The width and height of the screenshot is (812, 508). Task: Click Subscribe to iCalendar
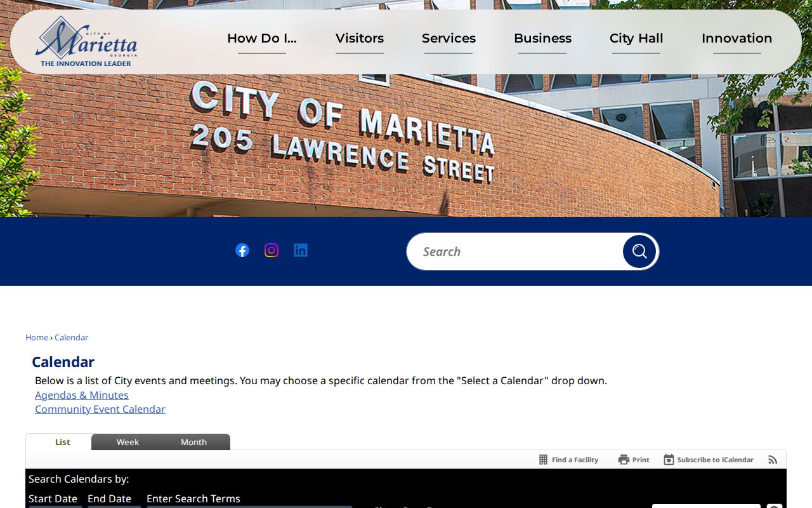(709, 460)
